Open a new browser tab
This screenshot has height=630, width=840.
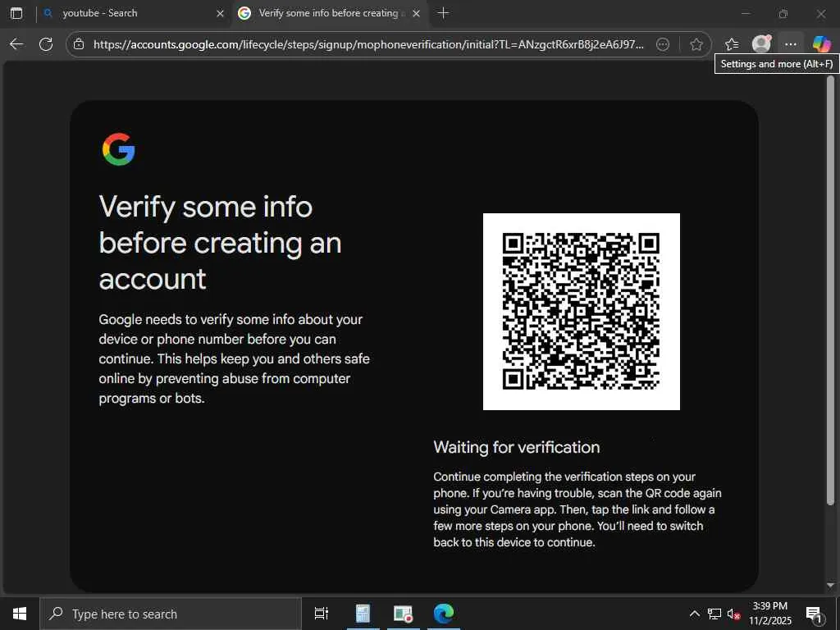point(443,13)
